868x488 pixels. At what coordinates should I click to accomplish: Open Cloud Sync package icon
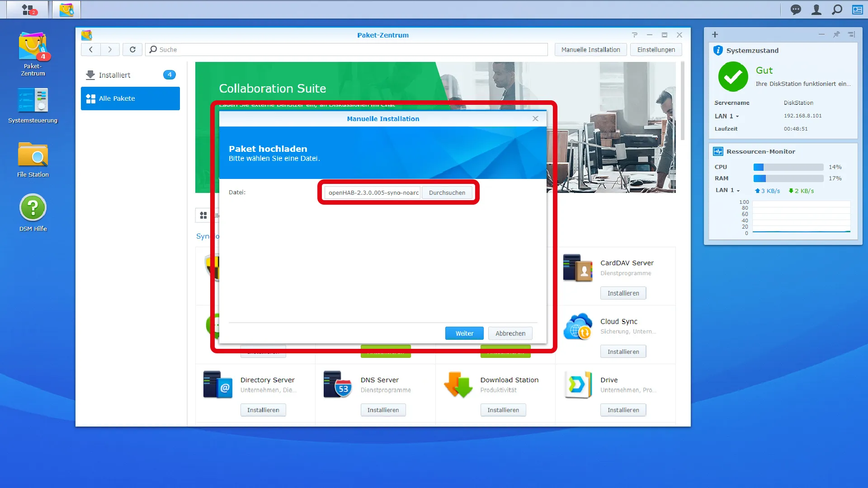(x=578, y=326)
